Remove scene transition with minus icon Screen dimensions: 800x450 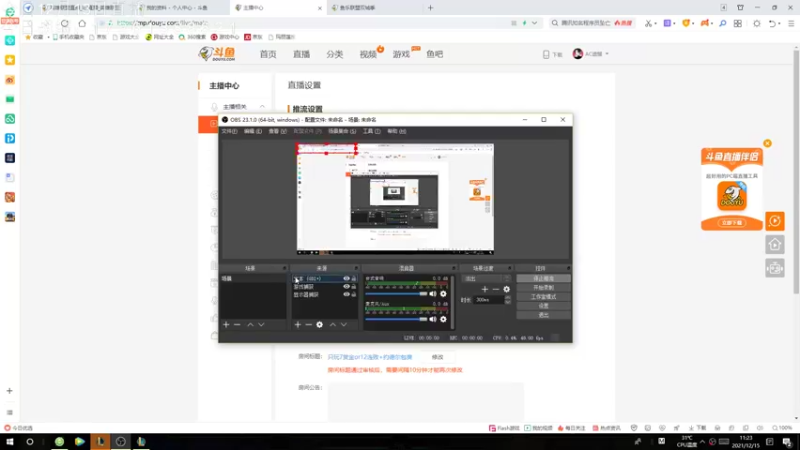tap(495, 289)
